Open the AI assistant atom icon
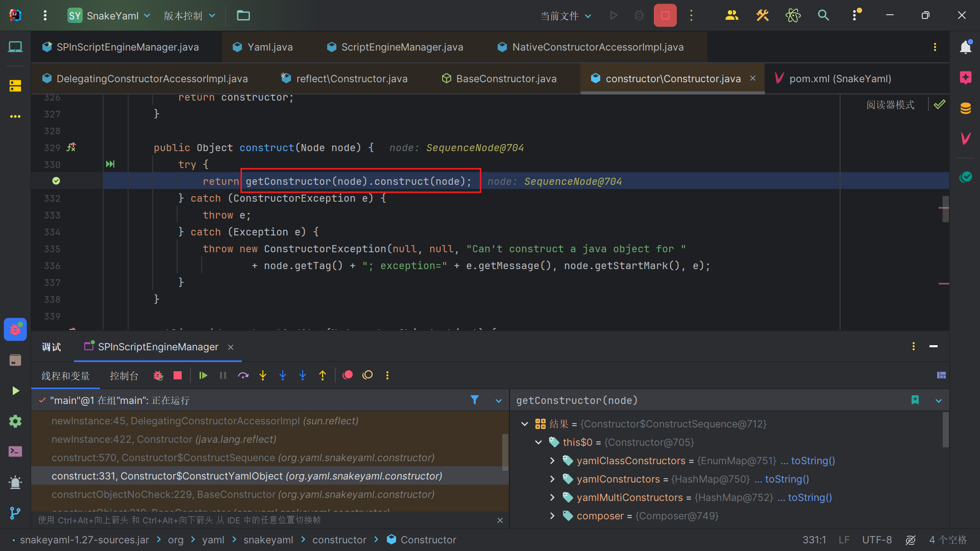 [793, 15]
